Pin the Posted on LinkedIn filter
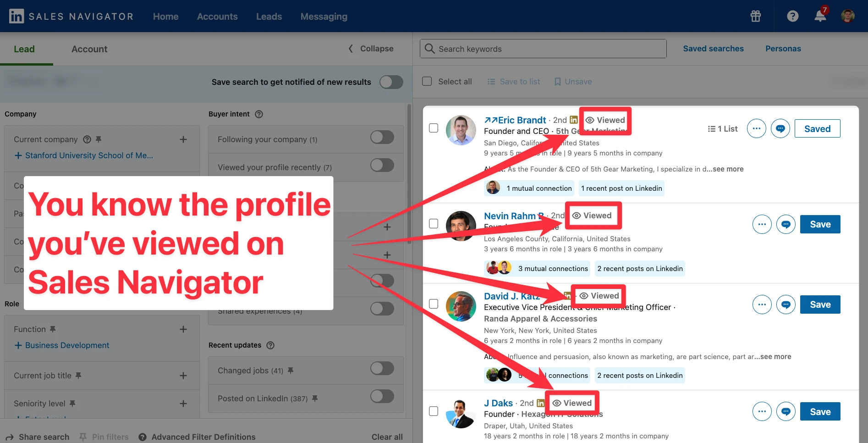 [315, 399]
